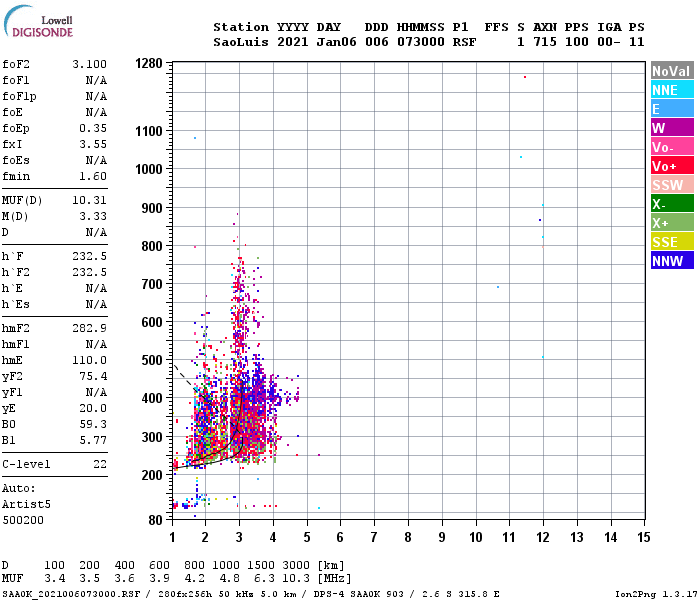700x600 pixels.
Task: Click the AXN value 715
Action: pyautogui.click(x=545, y=42)
